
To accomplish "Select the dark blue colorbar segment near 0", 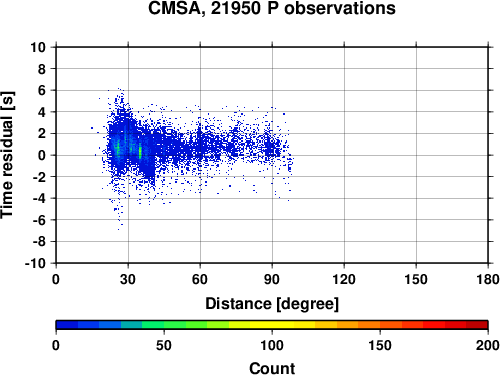I will tap(67, 325).
